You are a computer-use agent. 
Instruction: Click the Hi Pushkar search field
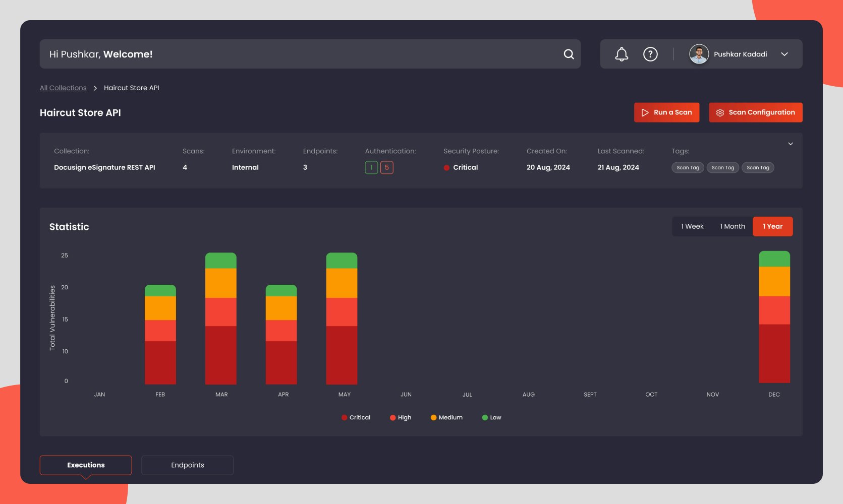click(x=310, y=54)
